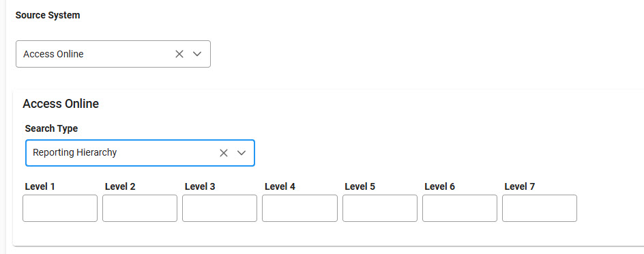644x254 pixels.
Task: Click into the Level 6 input box
Action: click(x=460, y=208)
